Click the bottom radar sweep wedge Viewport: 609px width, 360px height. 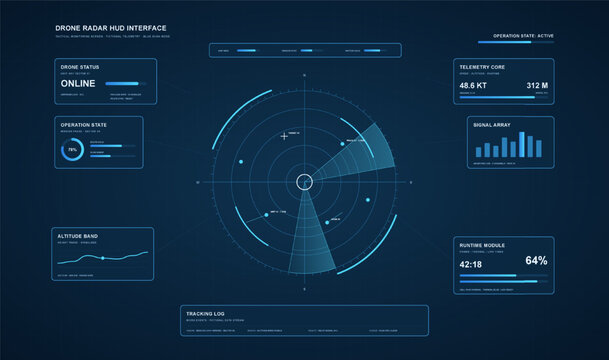click(311, 241)
